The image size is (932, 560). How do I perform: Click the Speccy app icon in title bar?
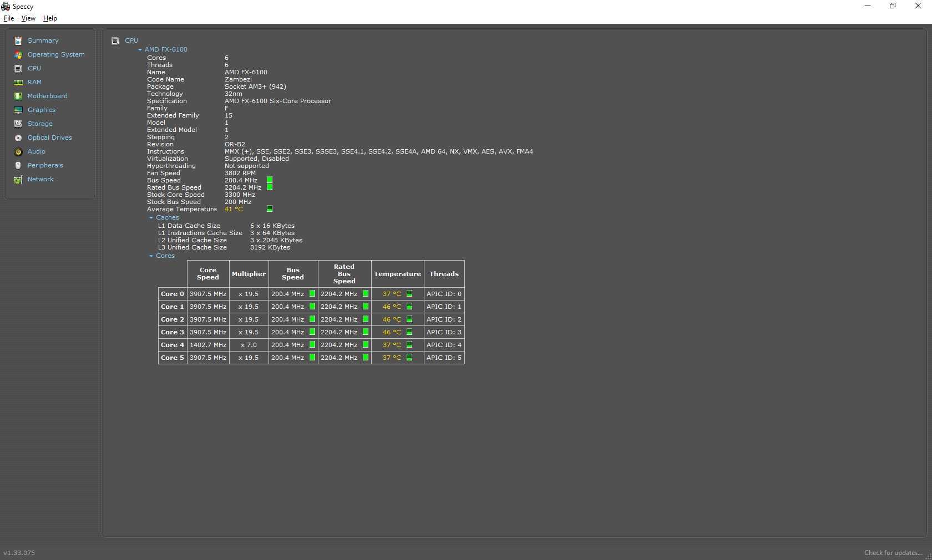click(6, 7)
